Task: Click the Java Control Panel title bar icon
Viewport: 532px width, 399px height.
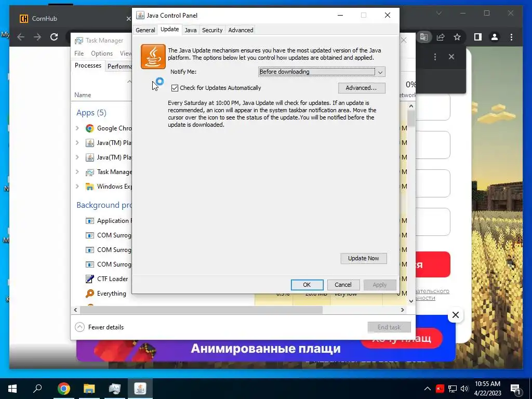Action: coord(140,15)
